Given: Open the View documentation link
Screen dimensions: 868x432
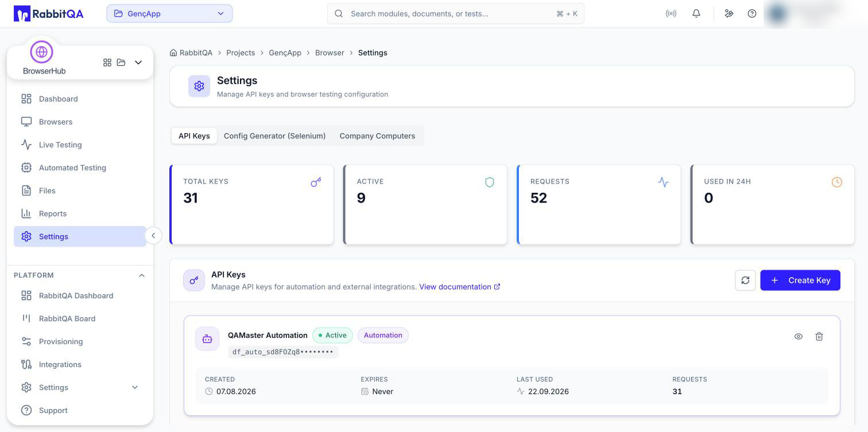Looking at the screenshot, I should pyautogui.click(x=459, y=287).
